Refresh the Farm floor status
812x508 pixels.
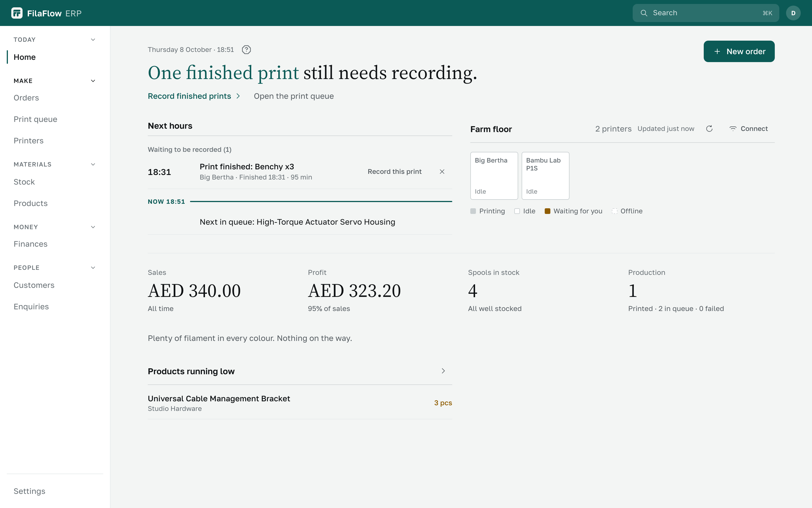pos(709,129)
